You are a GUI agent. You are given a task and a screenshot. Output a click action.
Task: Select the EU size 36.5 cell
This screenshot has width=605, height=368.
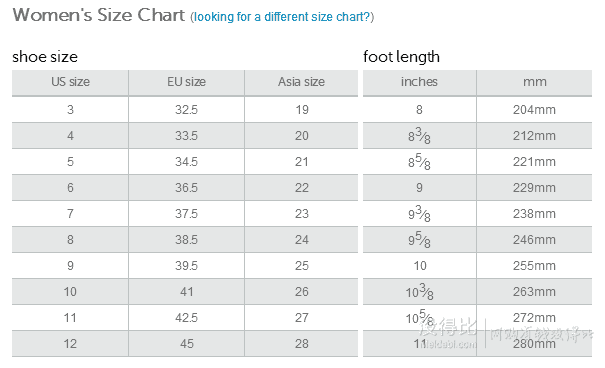click(186, 188)
